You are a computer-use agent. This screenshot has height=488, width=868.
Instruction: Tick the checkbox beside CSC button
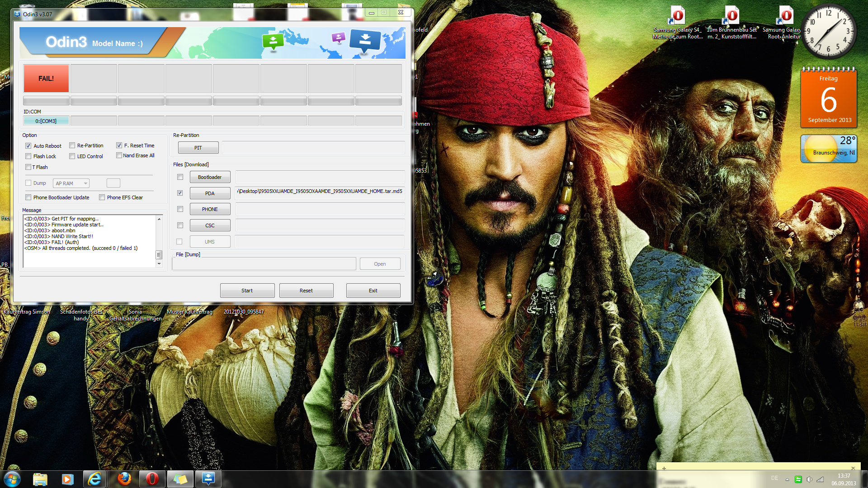180,225
